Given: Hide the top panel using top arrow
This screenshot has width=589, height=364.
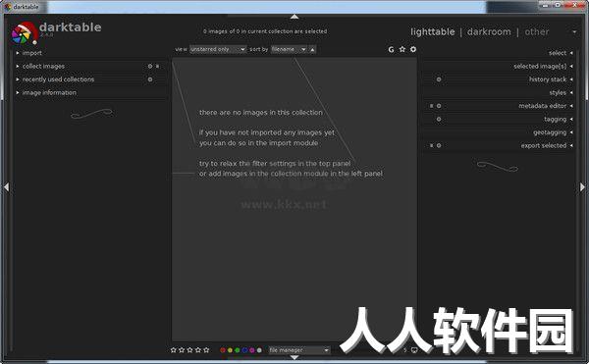Looking at the screenshot, I should coord(294,17).
